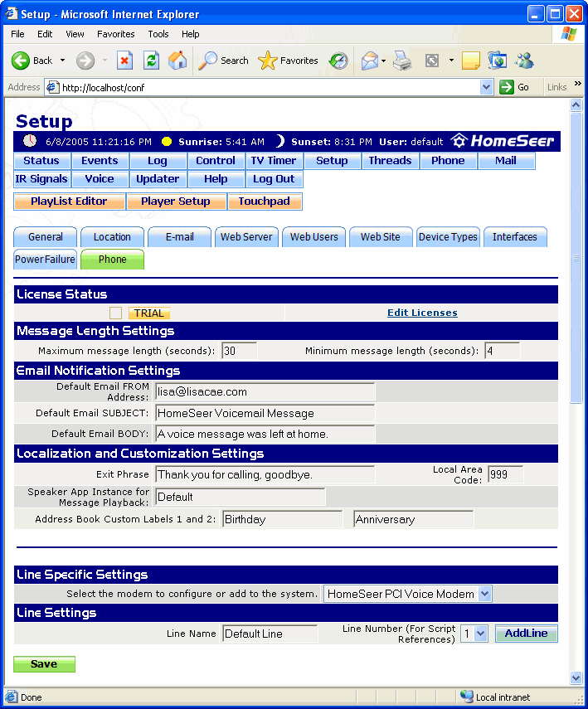Click the Mail envelope icon

370,61
